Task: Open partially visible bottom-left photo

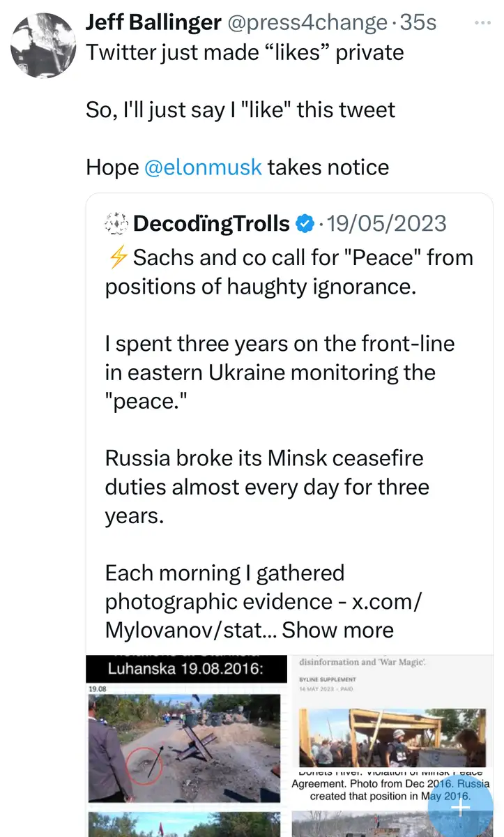Action: click(185, 824)
